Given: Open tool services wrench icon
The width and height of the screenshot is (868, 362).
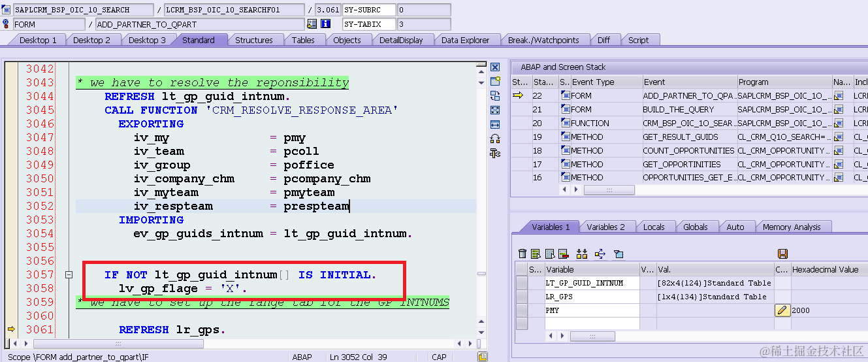Looking at the screenshot, I should click(495, 153).
